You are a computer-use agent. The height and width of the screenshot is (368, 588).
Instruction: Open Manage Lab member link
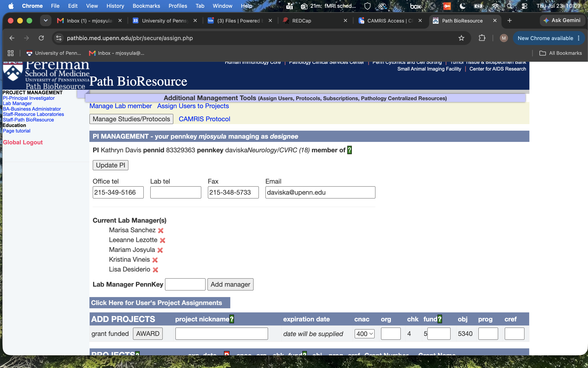point(120,106)
